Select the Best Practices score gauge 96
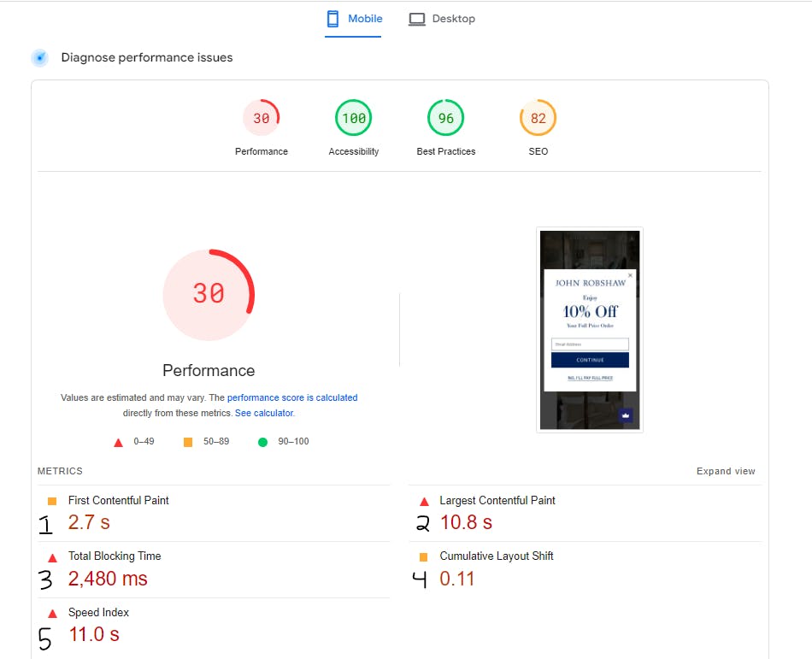 coord(446,118)
